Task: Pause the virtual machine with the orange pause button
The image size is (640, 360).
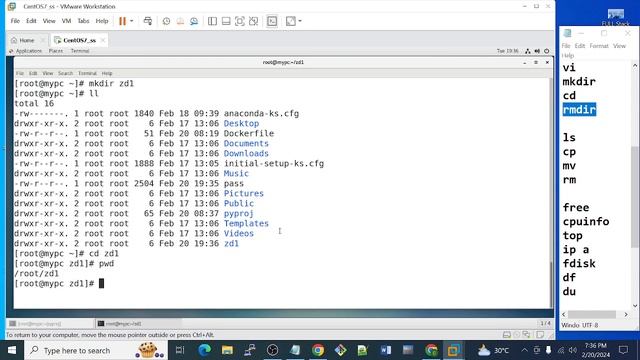Action: (122, 21)
